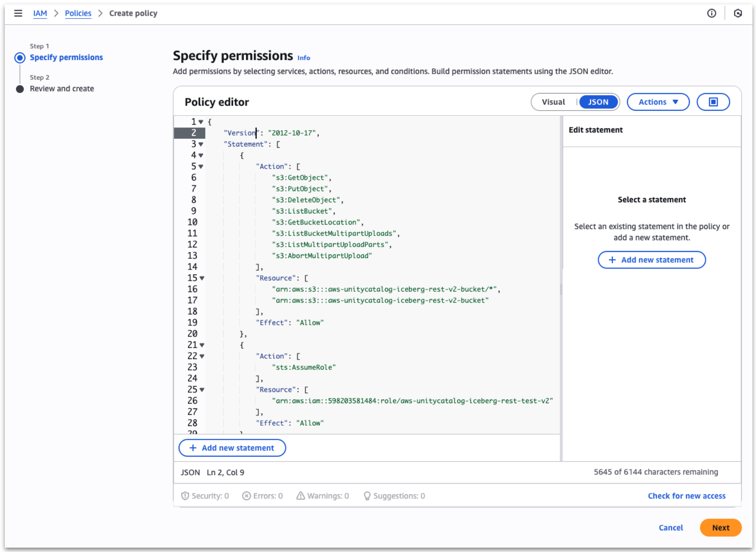The height and width of the screenshot is (552, 756).
Task: Click the Next button
Action: click(x=721, y=528)
